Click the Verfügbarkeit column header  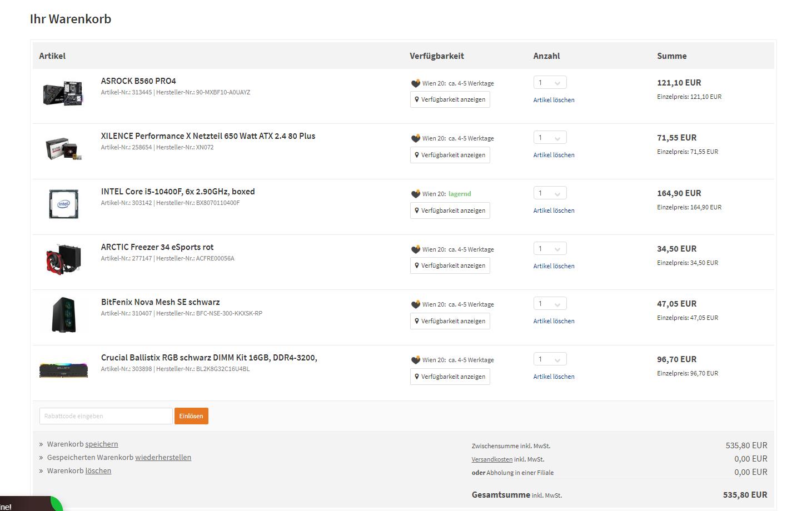(x=437, y=56)
